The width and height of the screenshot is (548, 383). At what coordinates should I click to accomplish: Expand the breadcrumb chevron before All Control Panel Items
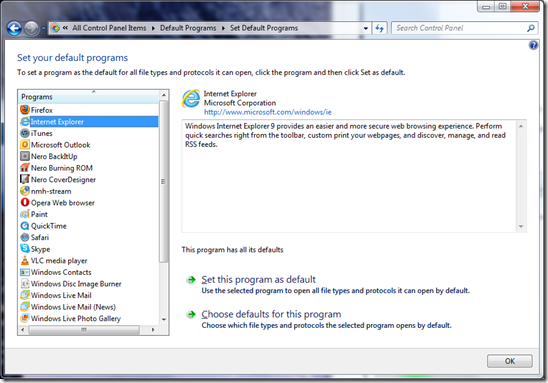coord(65,28)
